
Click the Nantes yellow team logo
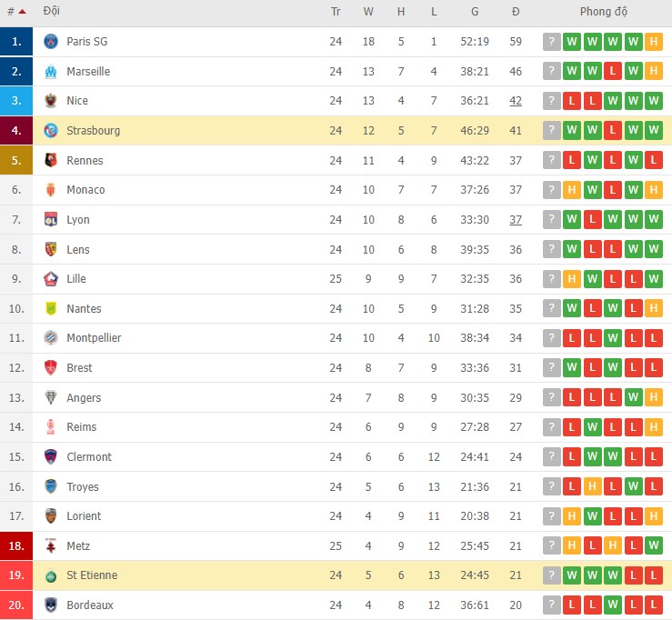click(51, 309)
